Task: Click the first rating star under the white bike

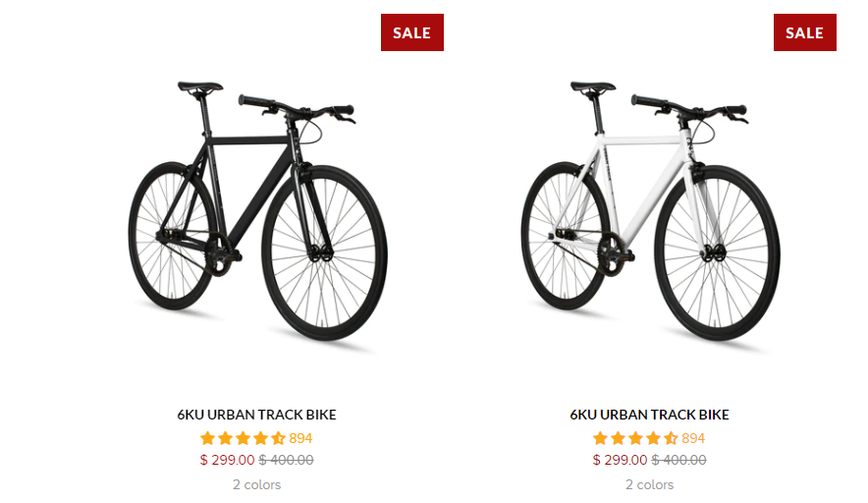Action: pyautogui.click(x=600, y=438)
